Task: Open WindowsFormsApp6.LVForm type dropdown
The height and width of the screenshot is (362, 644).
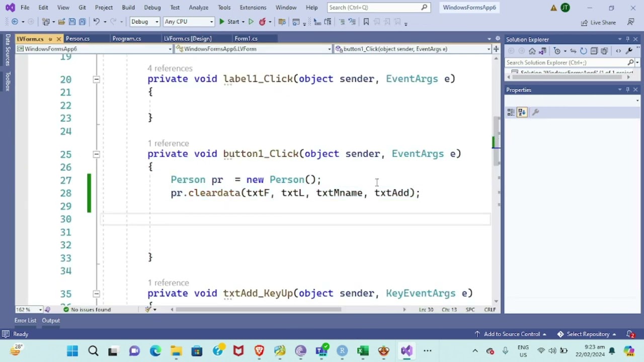Action: coord(254,49)
